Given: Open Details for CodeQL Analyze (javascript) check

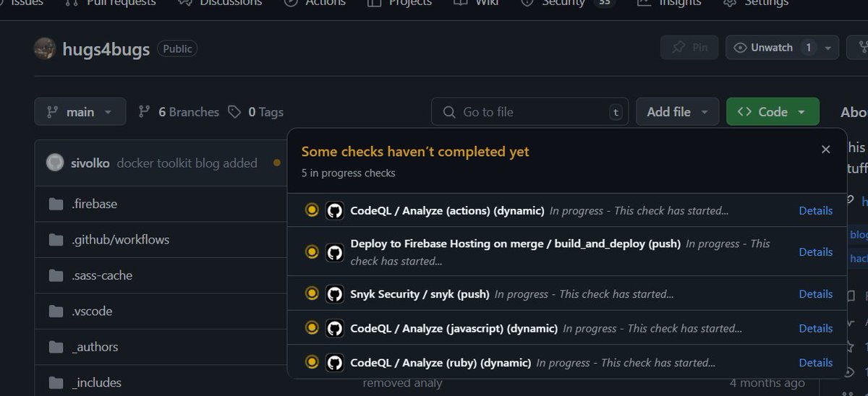Looking at the screenshot, I should pyautogui.click(x=815, y=328).
